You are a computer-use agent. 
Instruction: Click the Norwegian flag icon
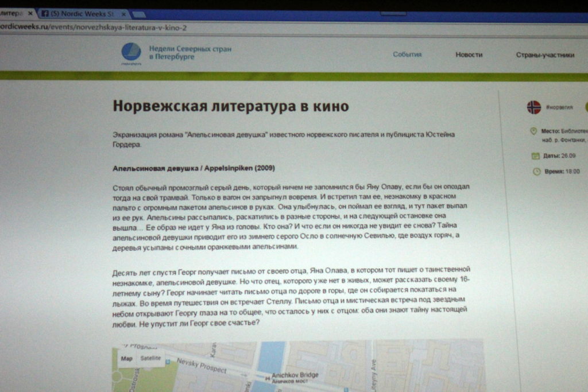[x=534, y=107]
